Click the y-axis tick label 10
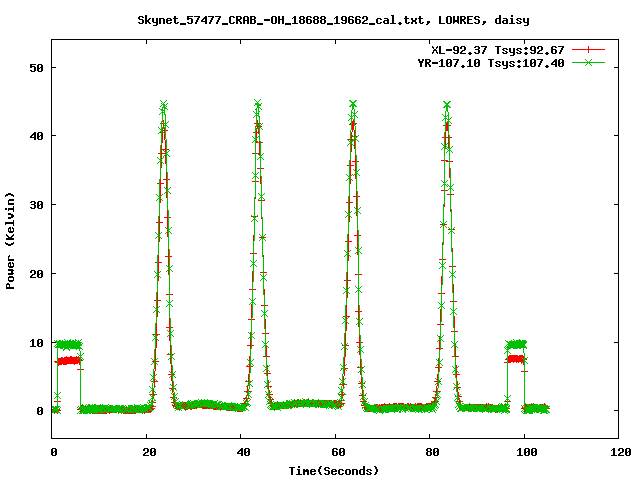 tap(36, 343)
